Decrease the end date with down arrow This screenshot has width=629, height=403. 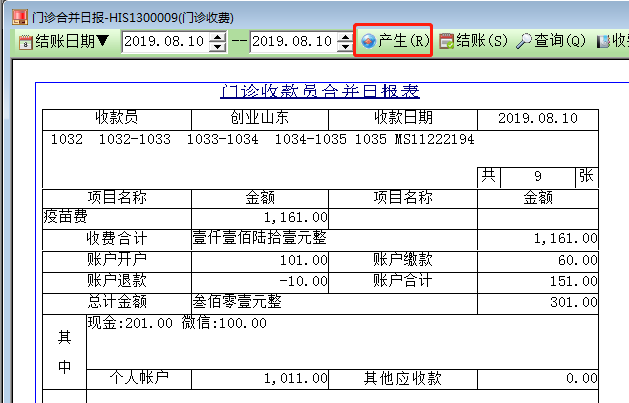pos(345,47)
